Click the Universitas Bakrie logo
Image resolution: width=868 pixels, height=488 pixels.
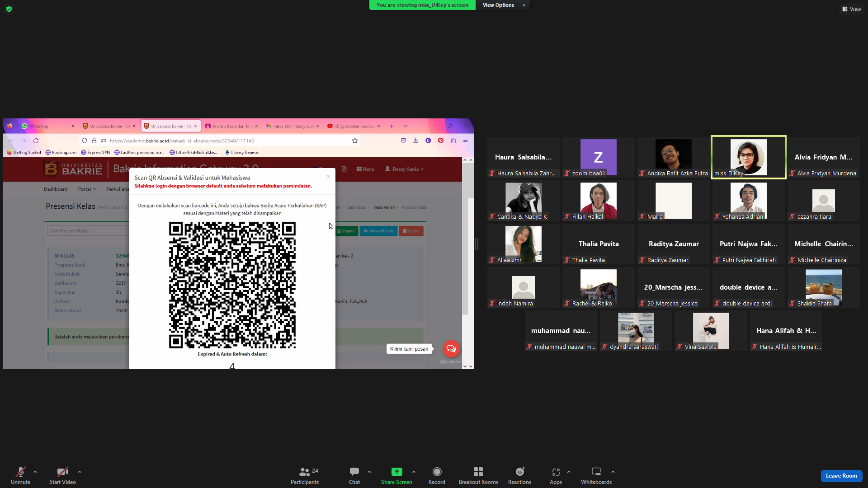point(73,169)
